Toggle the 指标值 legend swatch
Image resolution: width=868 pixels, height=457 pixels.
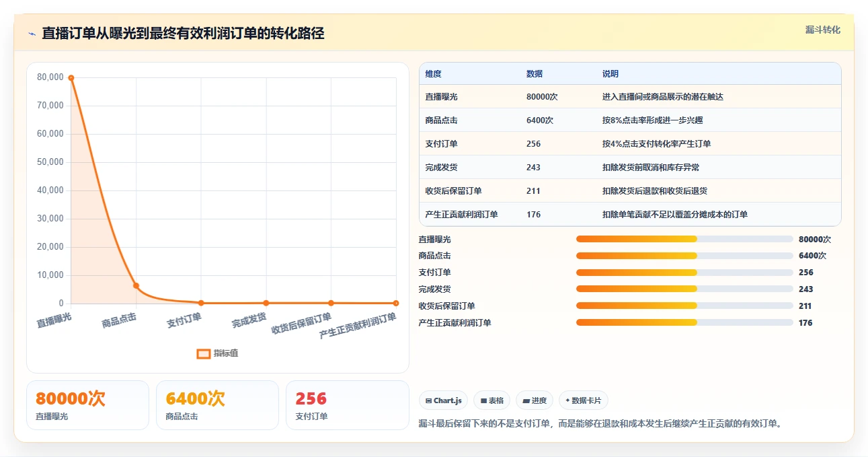pos(203,354)
